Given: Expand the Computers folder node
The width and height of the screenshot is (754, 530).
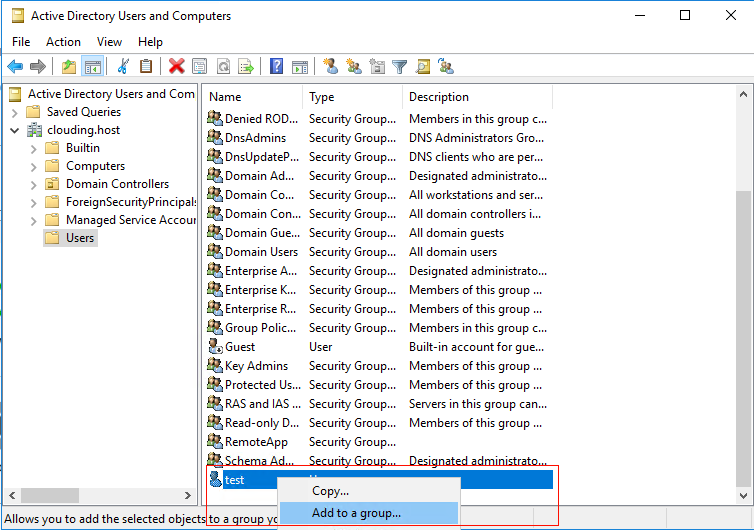Looking at the screenshot, I should pyautogui.click(x=33, y=167).
